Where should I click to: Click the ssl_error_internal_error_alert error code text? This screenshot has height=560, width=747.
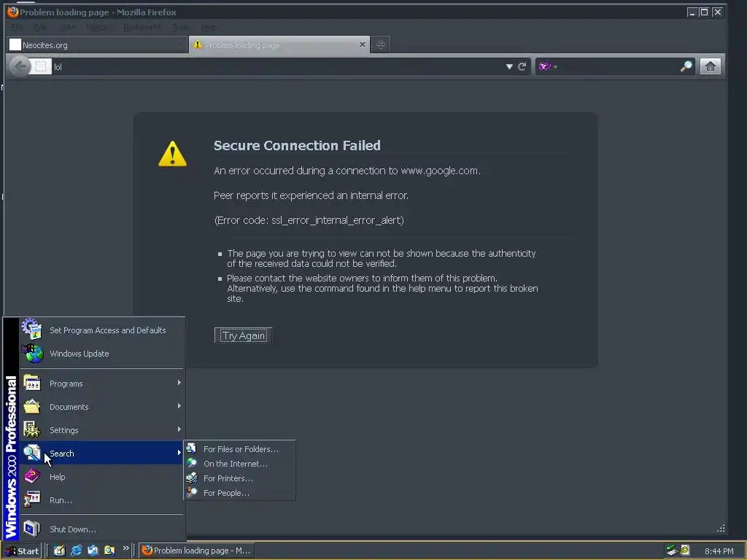point(337,220)
